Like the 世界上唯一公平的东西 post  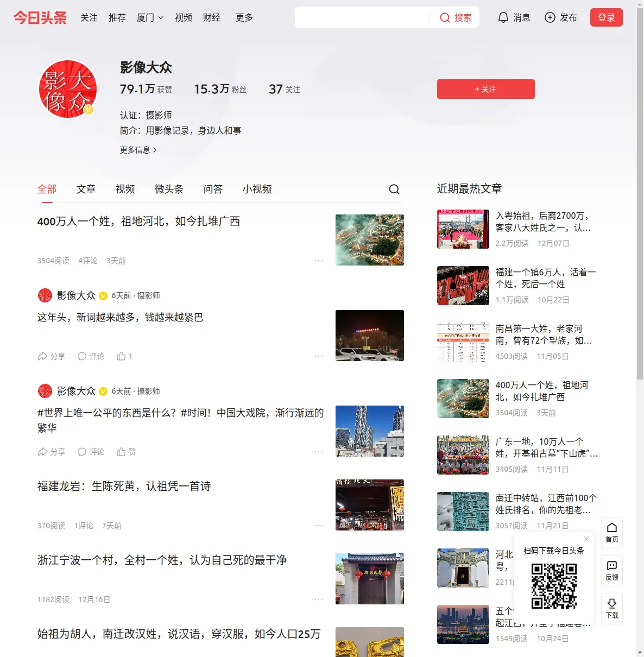point(126,452)
